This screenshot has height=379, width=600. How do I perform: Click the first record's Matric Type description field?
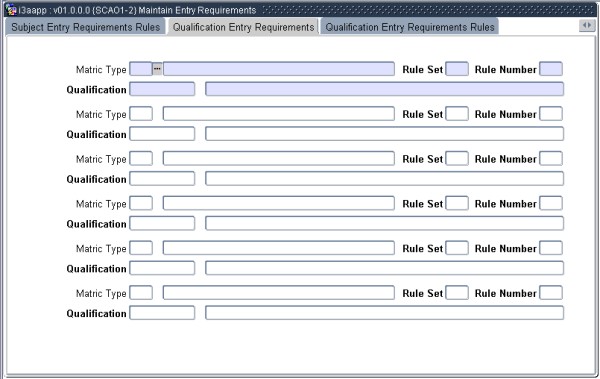tap(279, 69)
